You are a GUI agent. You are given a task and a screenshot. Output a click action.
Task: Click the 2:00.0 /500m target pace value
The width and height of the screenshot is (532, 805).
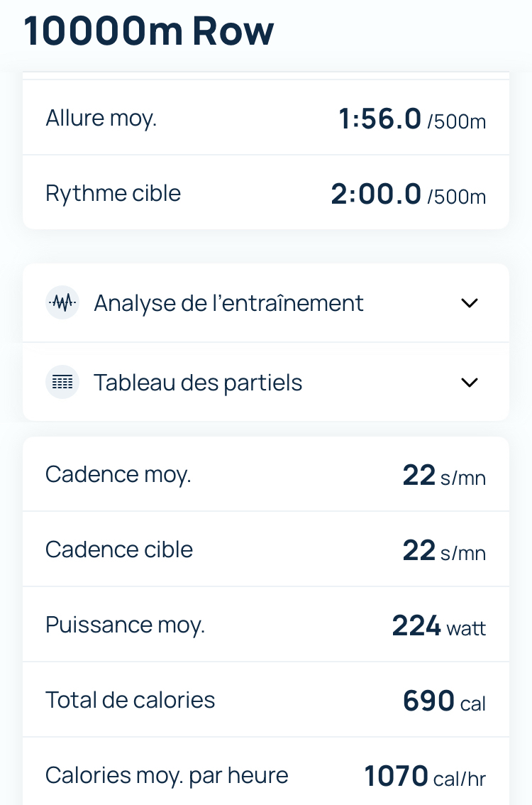[x=409, y=195]
